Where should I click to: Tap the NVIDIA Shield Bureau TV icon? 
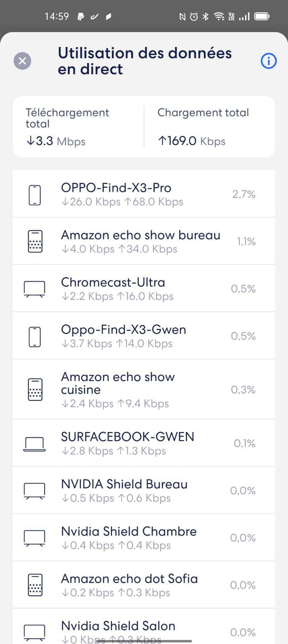(35, 491)
